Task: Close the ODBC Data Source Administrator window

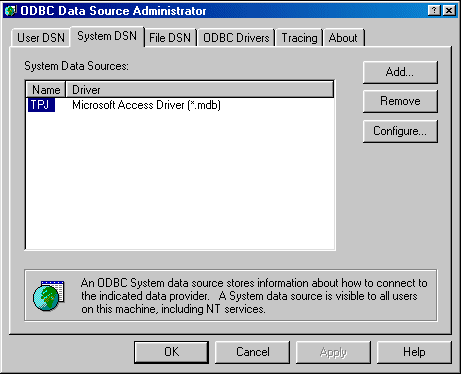Action: (449, 11)
